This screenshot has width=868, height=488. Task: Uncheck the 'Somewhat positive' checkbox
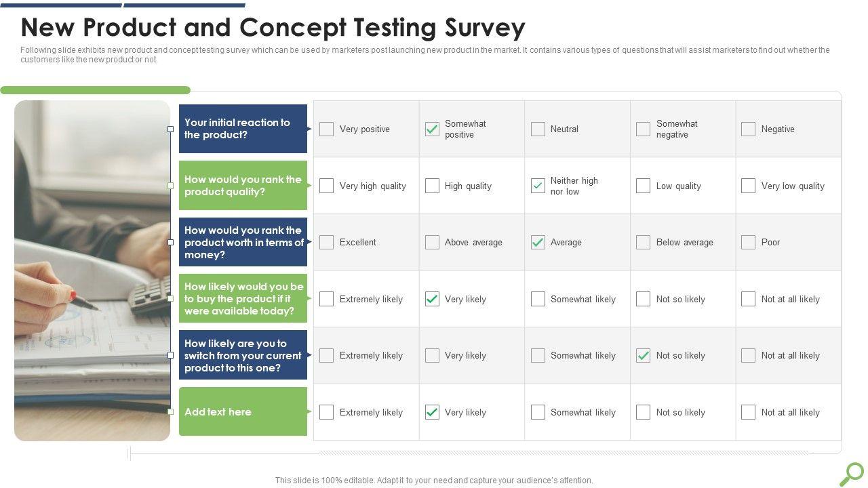click(x=432, y=129)
